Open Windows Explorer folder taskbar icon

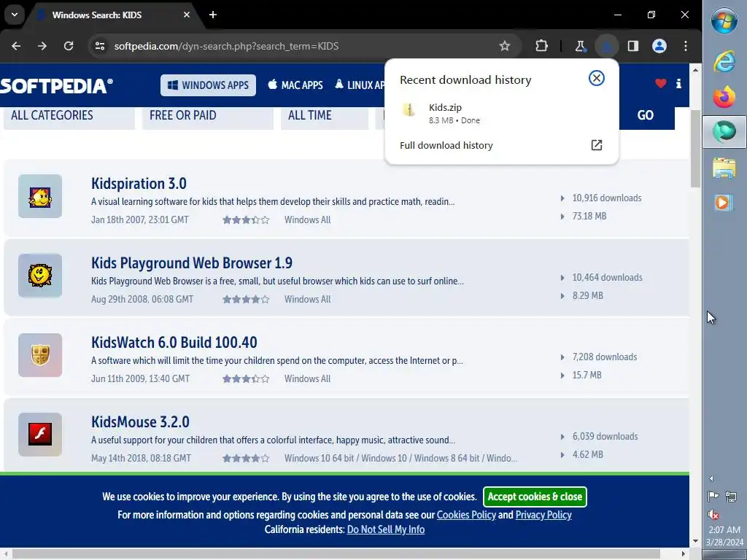[x=724, y=168]
